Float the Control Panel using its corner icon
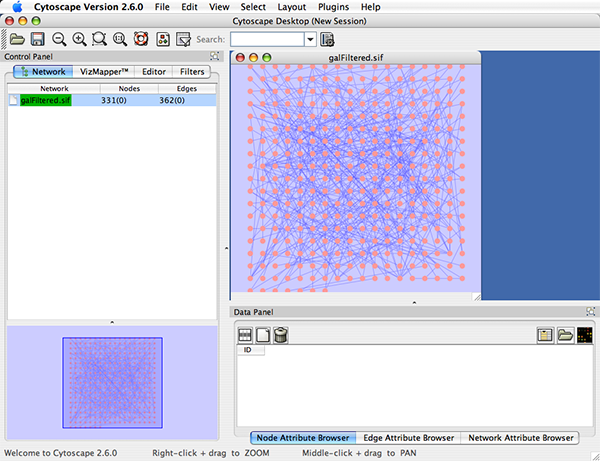The height and width of the screenshot is (461, 600). click(215, 57)
